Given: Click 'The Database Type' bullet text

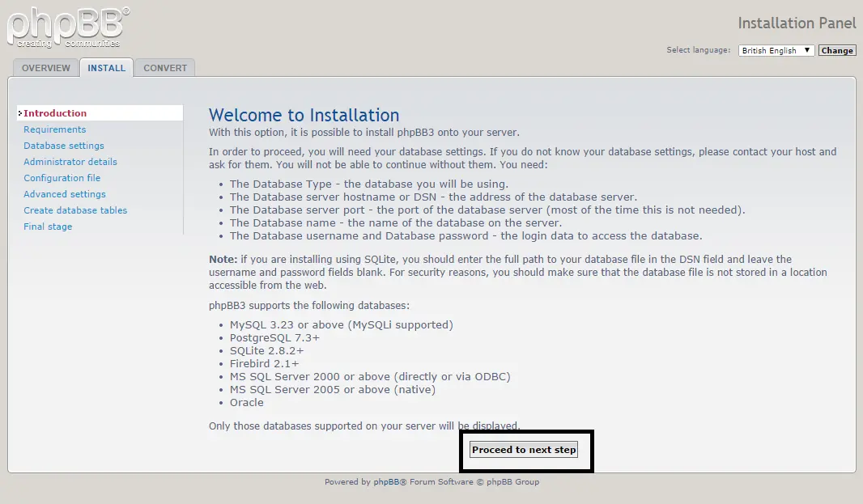Looking at the screenshot, I should (x=368, y=184).
